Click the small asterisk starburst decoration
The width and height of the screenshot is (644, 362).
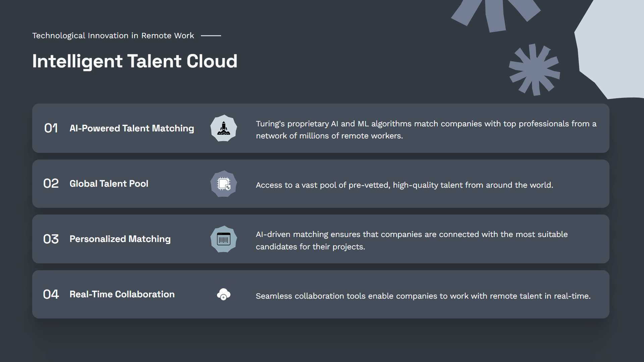[x=534, y=70]
